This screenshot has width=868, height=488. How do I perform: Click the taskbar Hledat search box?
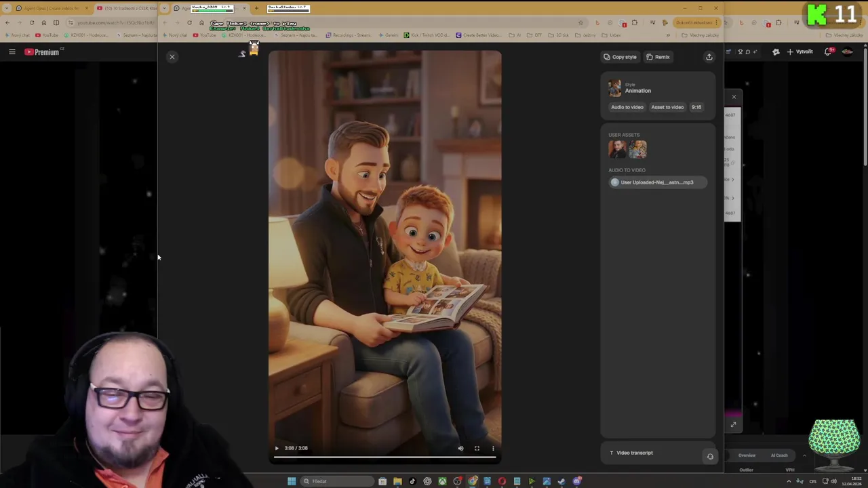(336, 481)
